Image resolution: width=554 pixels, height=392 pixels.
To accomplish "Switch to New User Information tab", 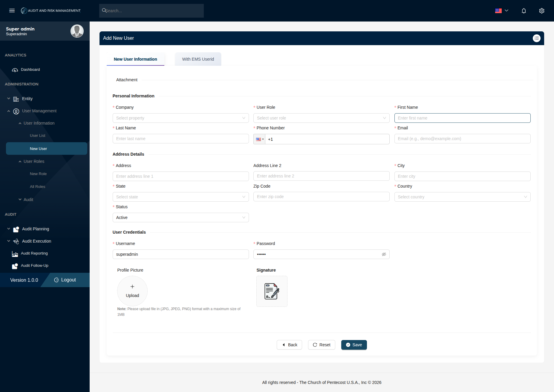I will [135, 59].
